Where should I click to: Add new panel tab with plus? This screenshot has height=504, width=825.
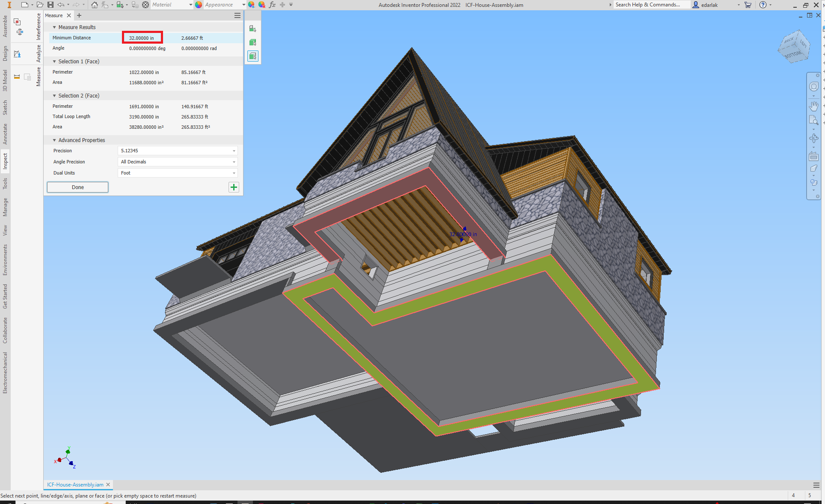[x=79, y=15]
